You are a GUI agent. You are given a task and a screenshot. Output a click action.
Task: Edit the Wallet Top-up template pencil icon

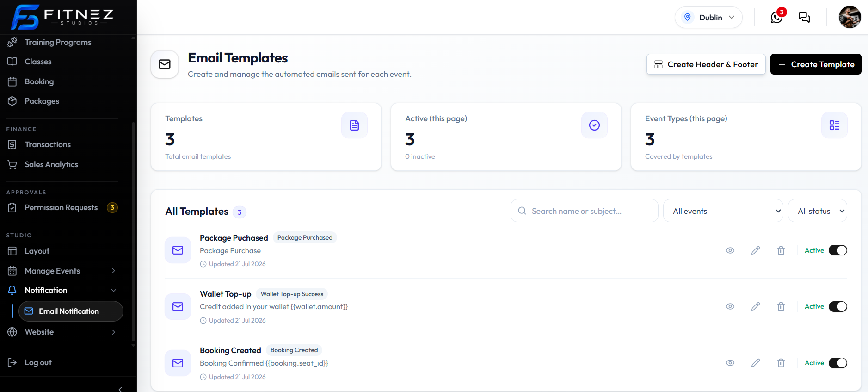pos(756,306)
